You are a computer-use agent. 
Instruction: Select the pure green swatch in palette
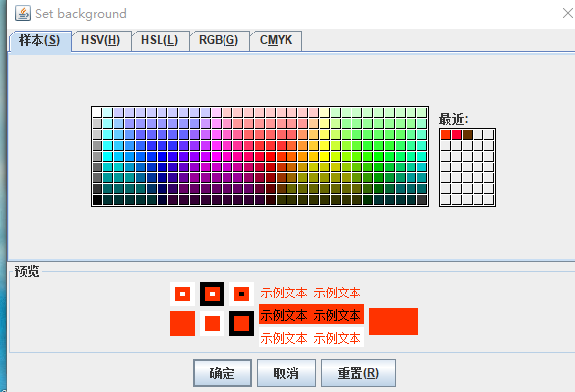[x=379, y=157]
